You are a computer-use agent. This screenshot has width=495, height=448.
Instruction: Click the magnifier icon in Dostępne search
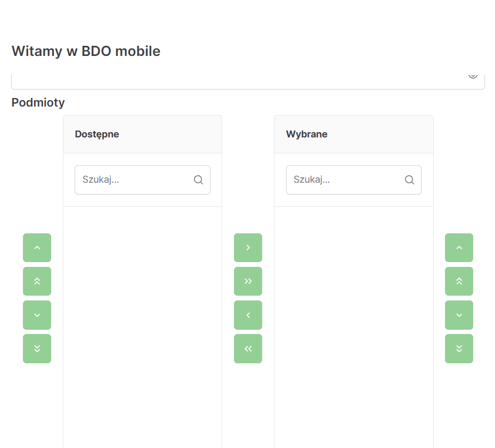point(198,180)
